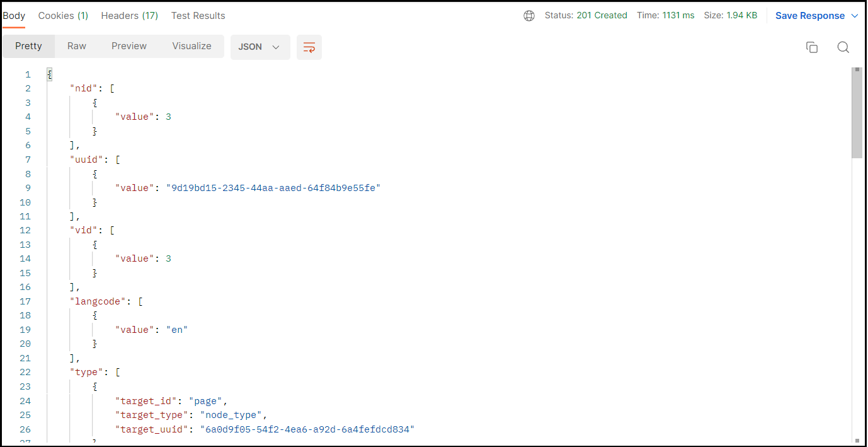Select the Test Results tab

pos(198,16)
